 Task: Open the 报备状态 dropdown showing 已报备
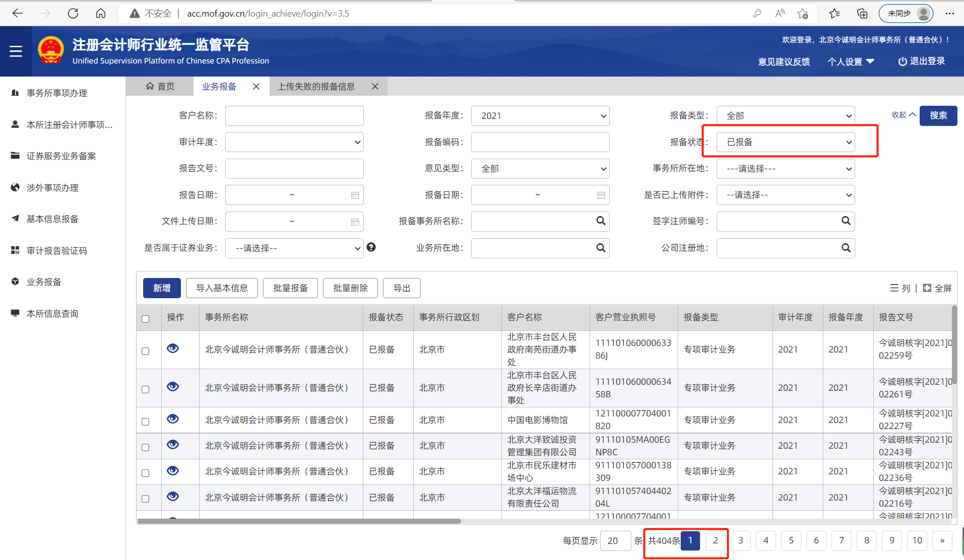pyautogui.click(x=786, y=142)
